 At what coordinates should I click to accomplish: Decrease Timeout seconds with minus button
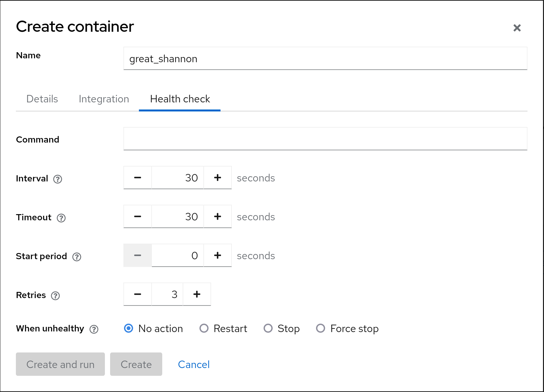coord(138,216)
